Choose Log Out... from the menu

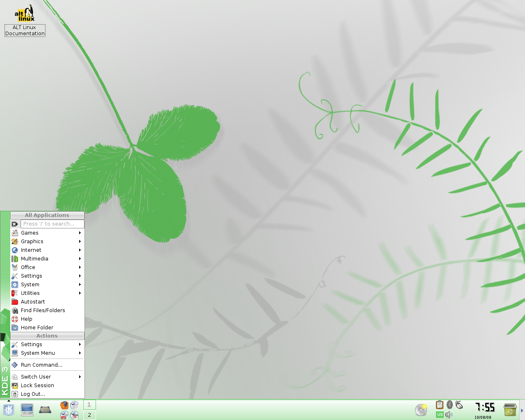tap(47, 394)
